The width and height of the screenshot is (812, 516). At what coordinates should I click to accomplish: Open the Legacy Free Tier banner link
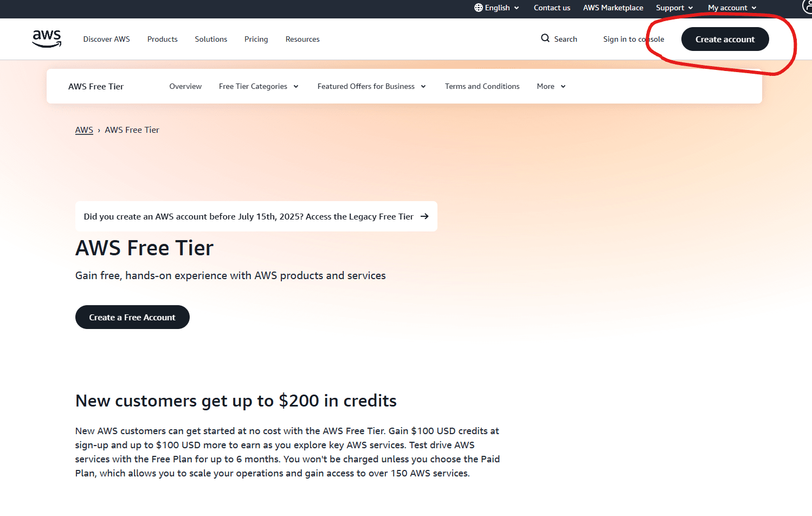click(x=256, y=216)
